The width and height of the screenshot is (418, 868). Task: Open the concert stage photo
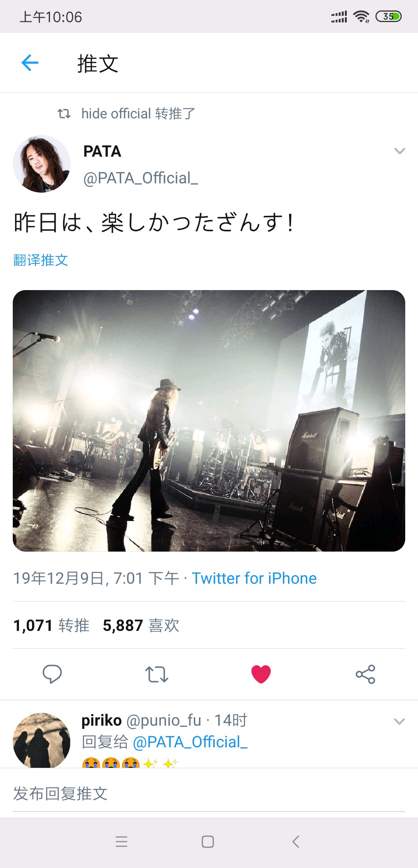pos(209,421)
